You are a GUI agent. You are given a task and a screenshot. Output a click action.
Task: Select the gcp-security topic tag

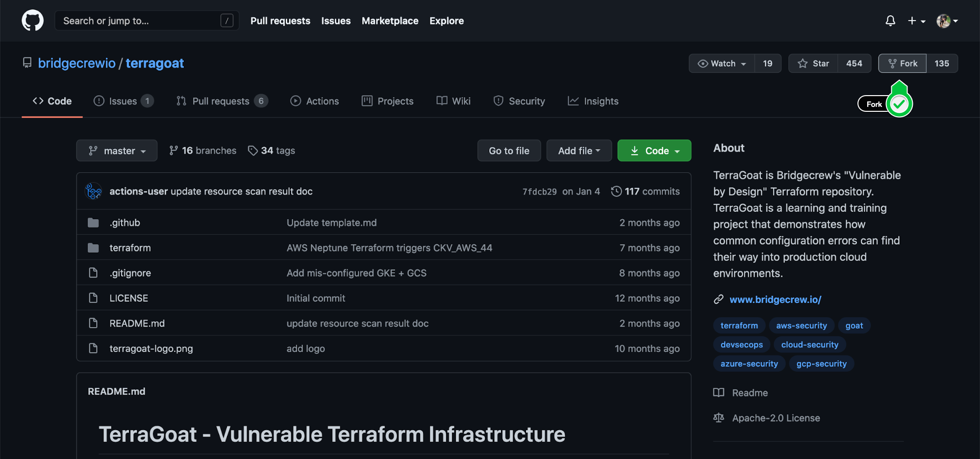[x=821, y=364]
